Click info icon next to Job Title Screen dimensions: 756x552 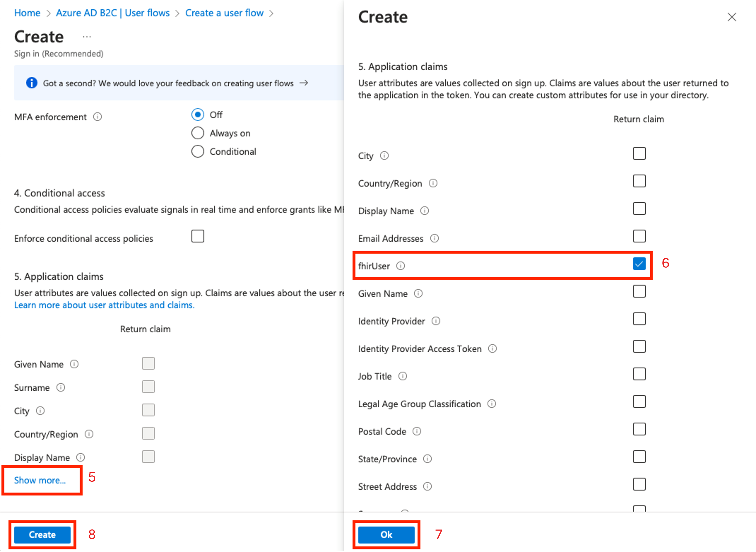point(403,376)
